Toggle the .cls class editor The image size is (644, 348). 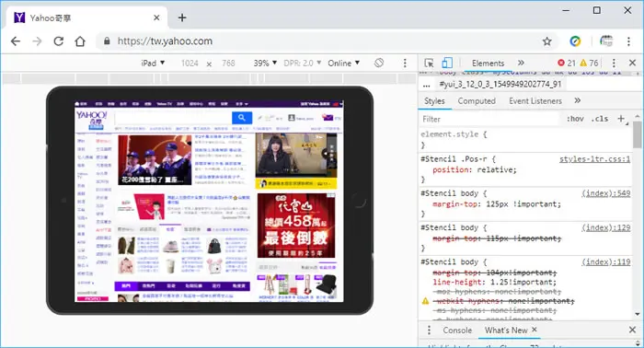[600, 119]
